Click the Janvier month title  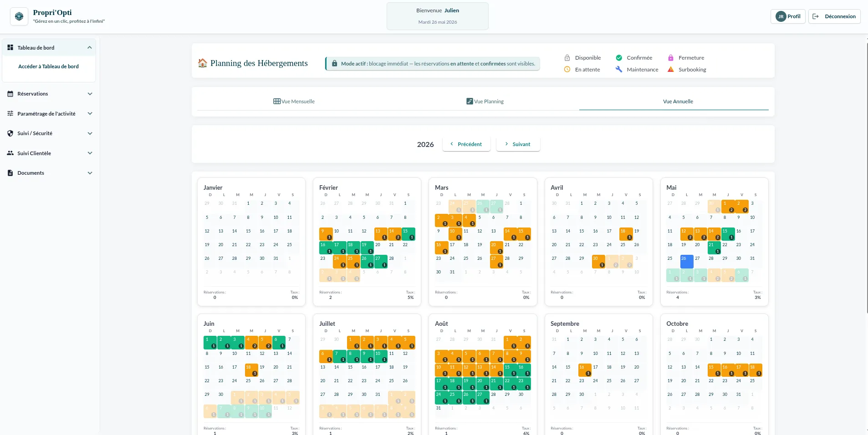(x=213, y=187)
